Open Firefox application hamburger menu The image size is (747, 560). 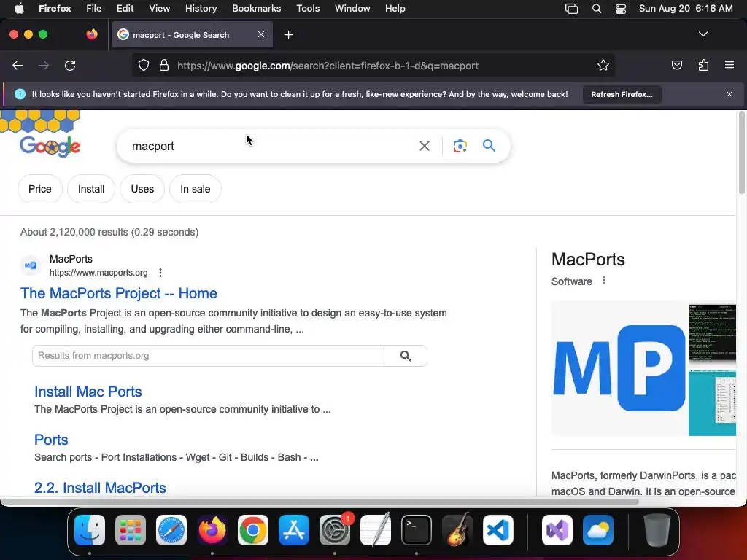click(x=729, y=65)
